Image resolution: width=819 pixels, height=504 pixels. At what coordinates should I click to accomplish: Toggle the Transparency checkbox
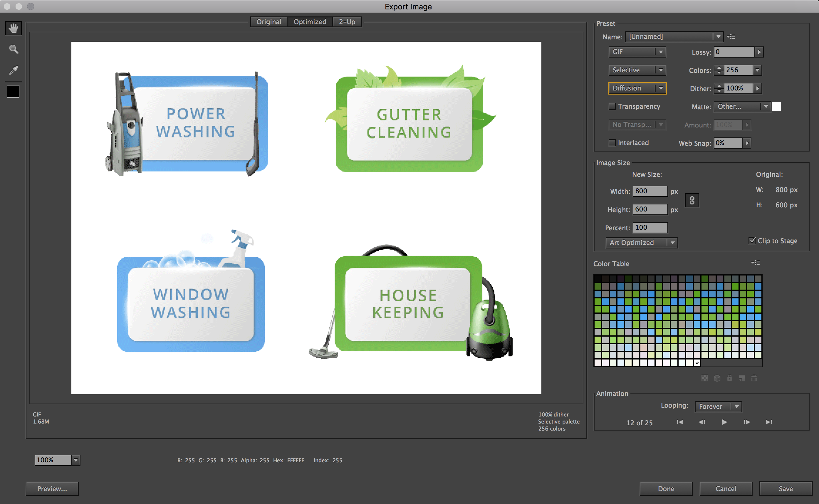[x=612, y=106]
